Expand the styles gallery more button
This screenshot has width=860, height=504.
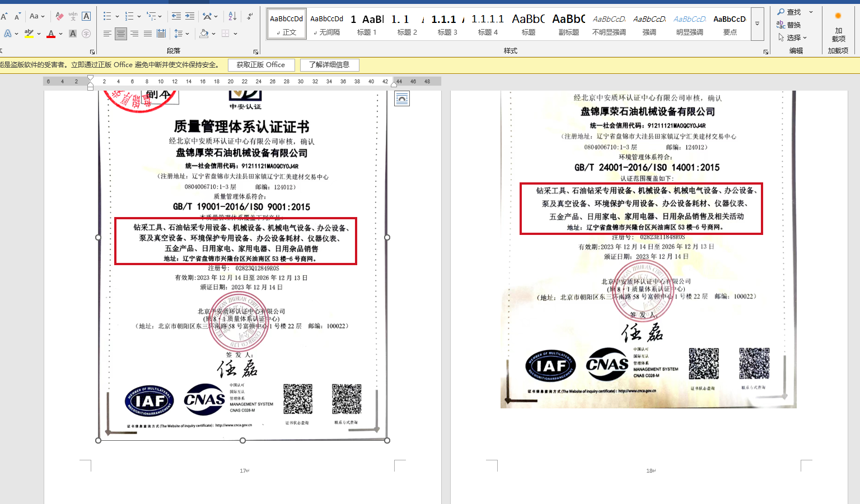(x=758, y=24)
